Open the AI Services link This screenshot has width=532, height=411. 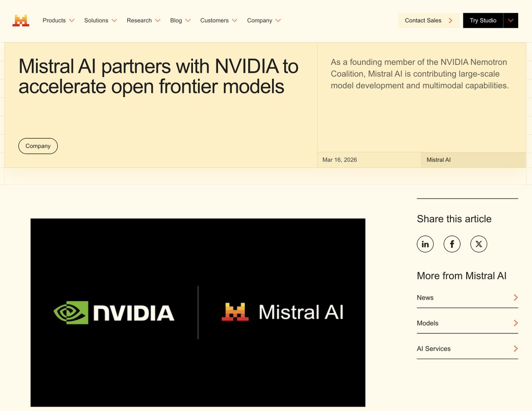[x=467, y=349]
